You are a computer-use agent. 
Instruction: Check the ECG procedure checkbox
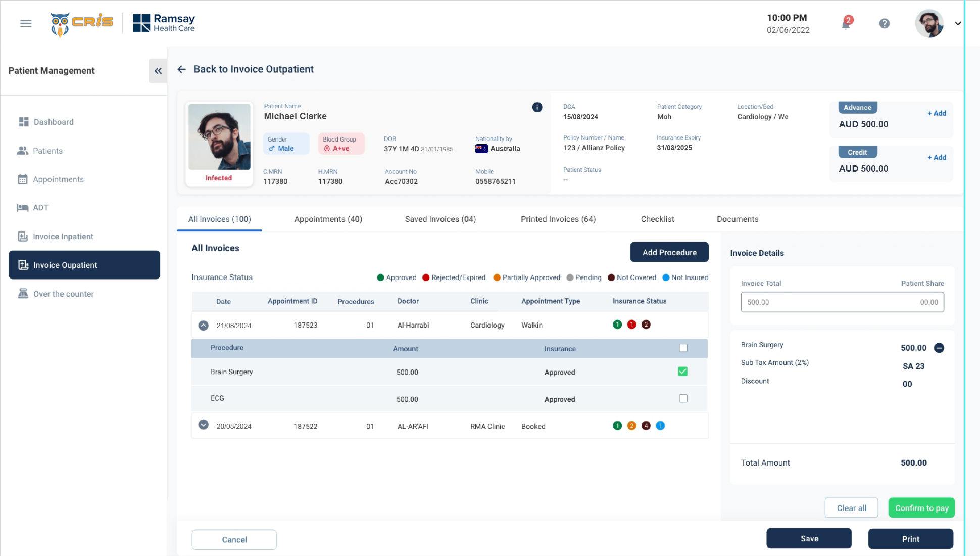point(683,398)
